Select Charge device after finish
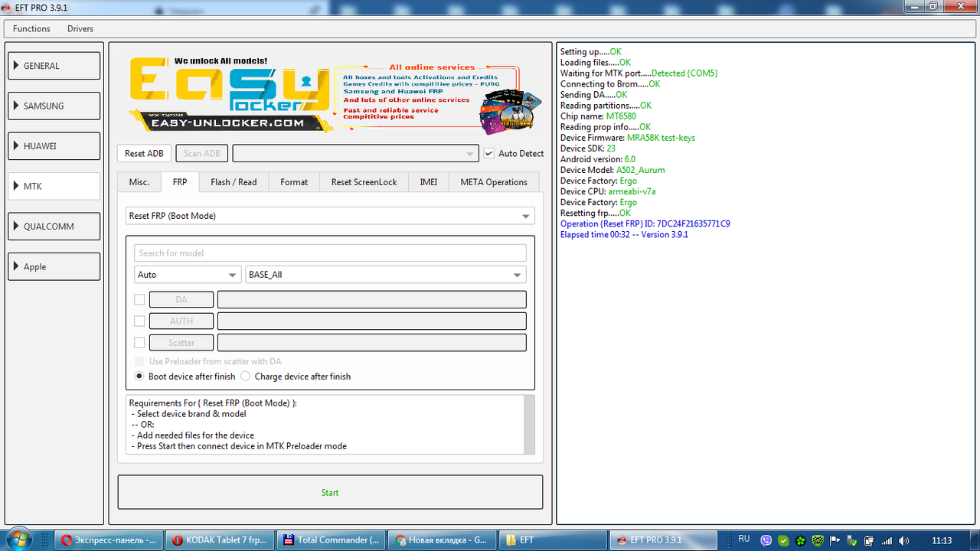The height and width of the screenshot is (551, 980). [246, 377]
